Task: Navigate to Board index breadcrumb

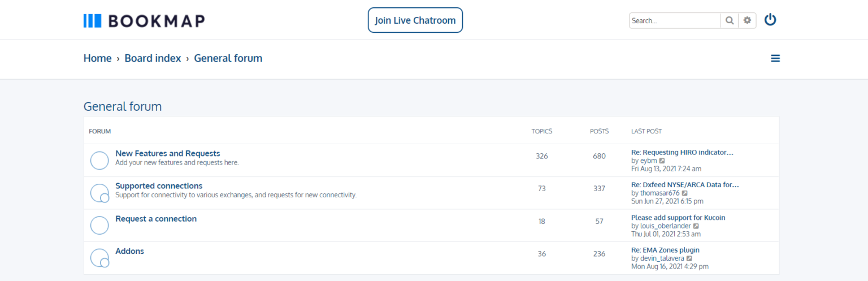Action: point(153,58)
